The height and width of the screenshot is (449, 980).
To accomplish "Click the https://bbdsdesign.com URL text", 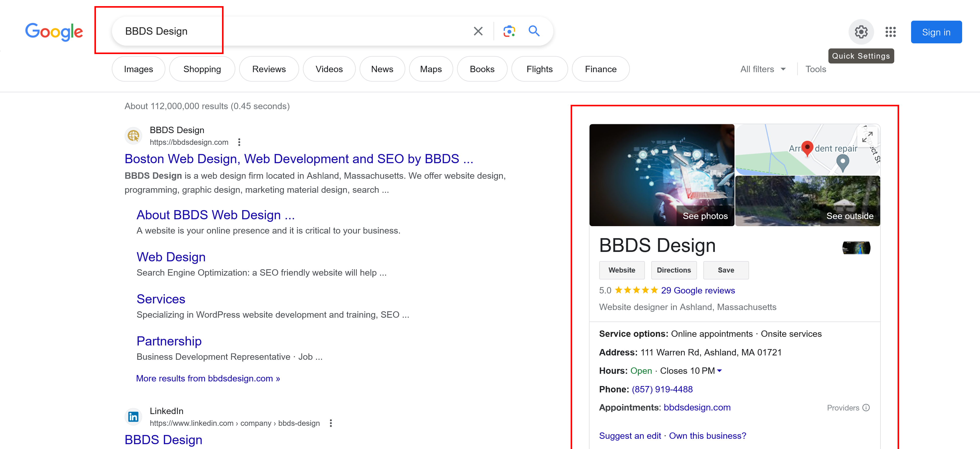I will click(189, 142).
